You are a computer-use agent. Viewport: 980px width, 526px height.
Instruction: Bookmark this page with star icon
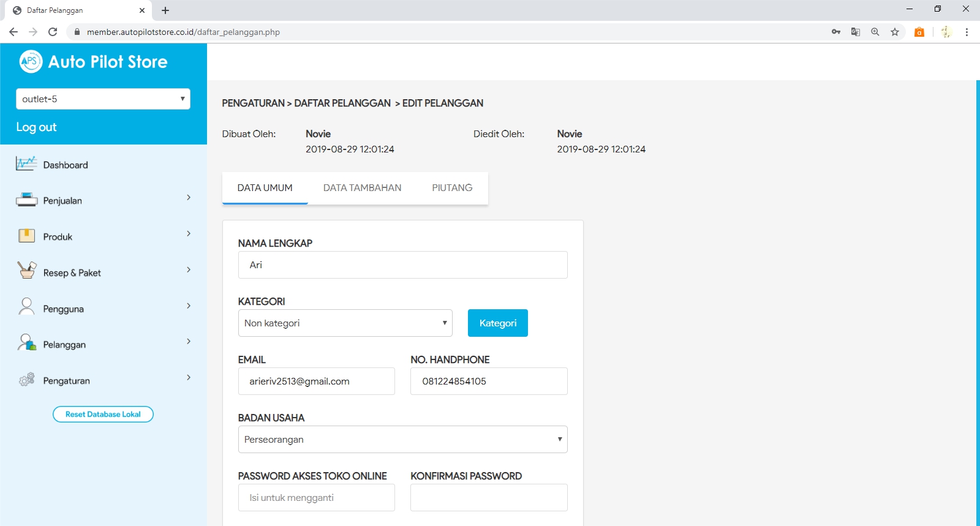pyautogui.click(x=895, y=32)
